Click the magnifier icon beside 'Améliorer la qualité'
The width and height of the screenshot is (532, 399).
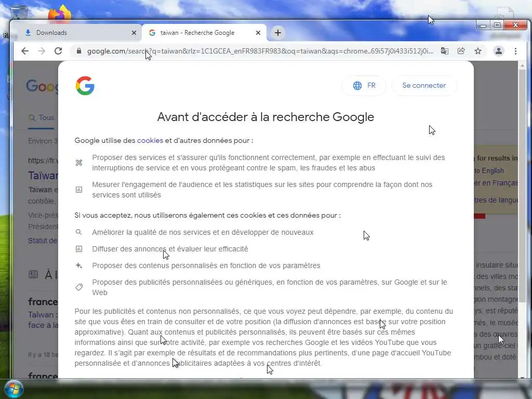(79, 232)
